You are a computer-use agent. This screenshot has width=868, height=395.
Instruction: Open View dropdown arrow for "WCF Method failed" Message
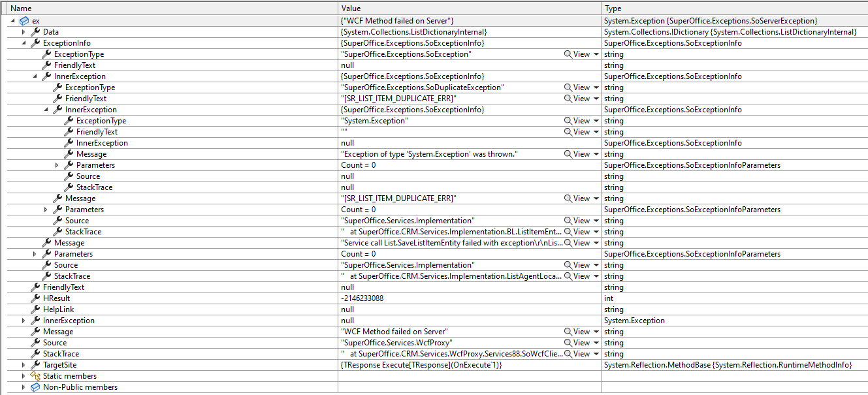[596, 332]
